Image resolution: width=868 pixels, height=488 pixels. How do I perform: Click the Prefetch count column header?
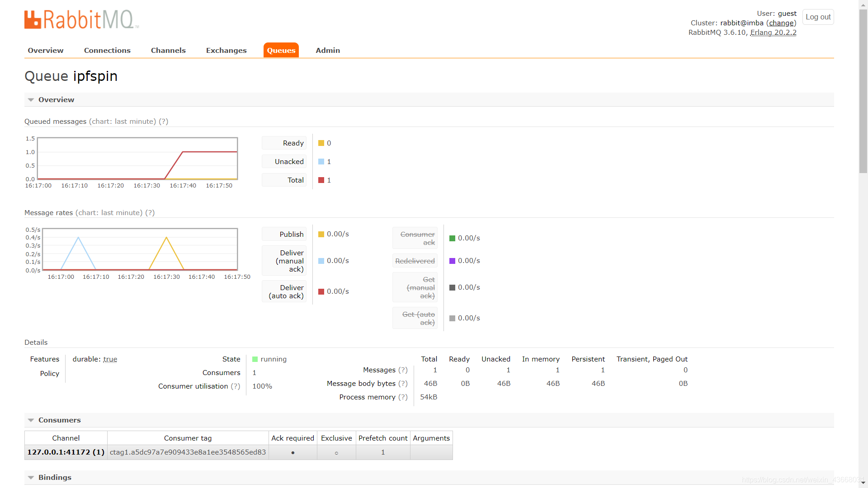pyautogui.click(x=383, y=438)
